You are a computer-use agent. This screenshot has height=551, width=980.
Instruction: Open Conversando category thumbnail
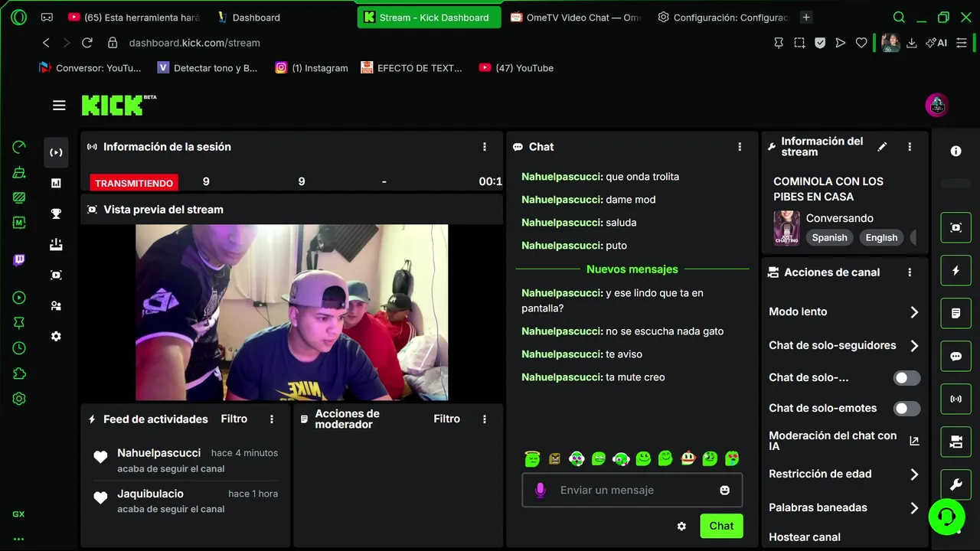[x=786, y=228]
